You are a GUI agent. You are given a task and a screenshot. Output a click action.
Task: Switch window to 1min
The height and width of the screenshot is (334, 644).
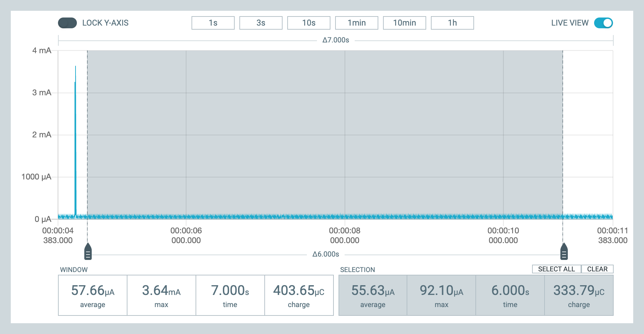pos(356,23)
